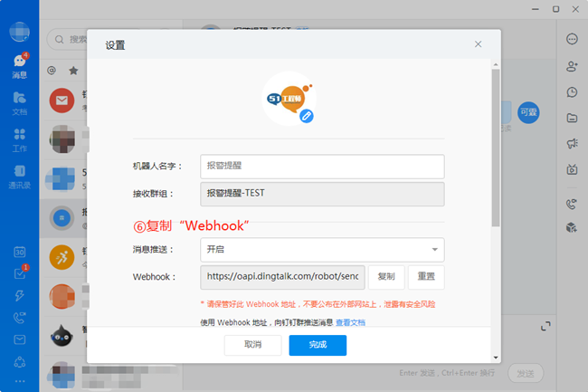Viewport: 588px width, 392px height.
Task: Click the 机器人名字 input field
Action: [x=323, y=167]
